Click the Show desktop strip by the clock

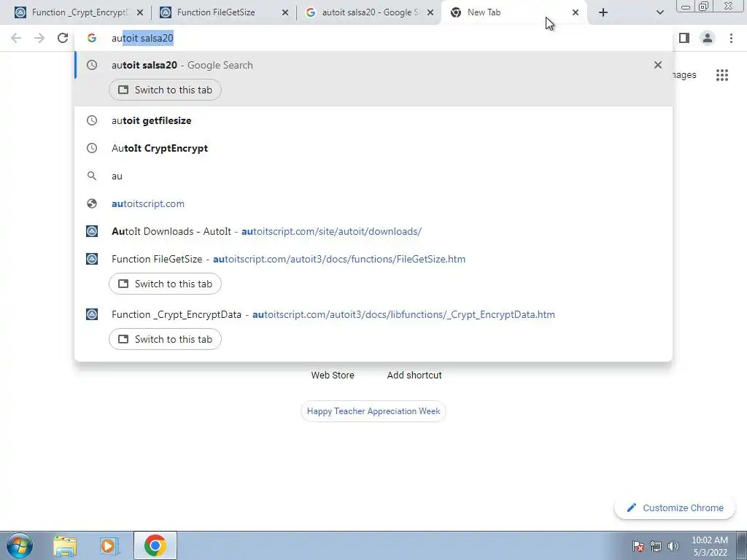742,545
